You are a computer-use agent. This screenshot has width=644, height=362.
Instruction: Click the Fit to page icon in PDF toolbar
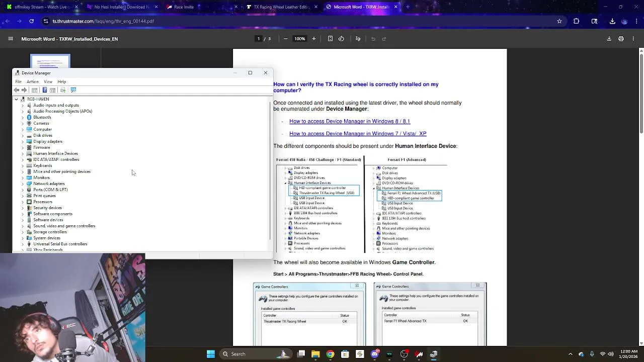click(x=330, y=39)
